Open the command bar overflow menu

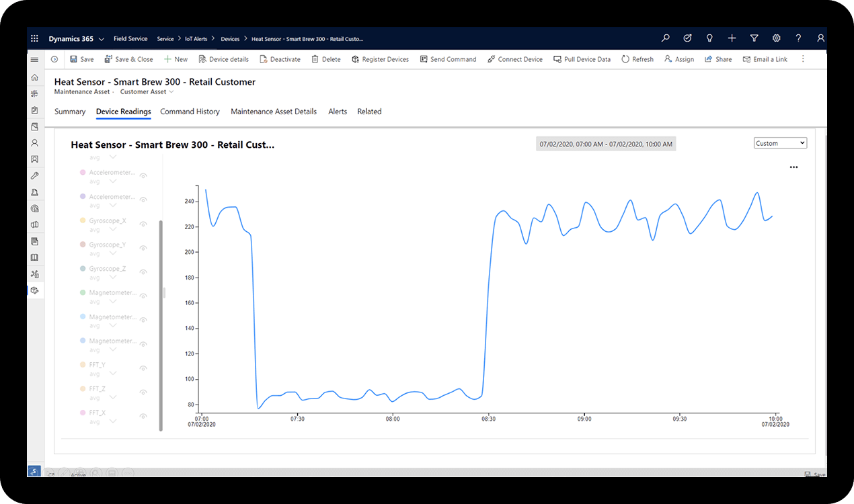pyautogui.click(x=803, y=59)
